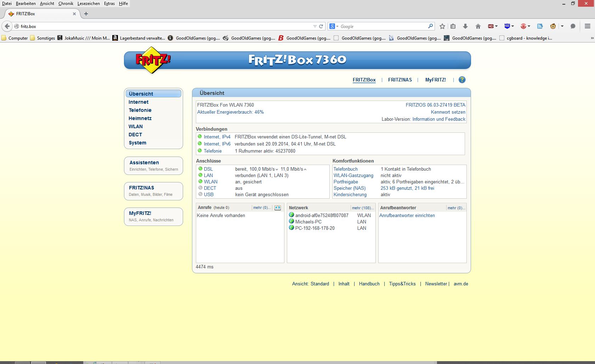This screenshot has width=595, height=364.
Task: Focus the fritz.box address bar
Action: click(x=166, y=26)
